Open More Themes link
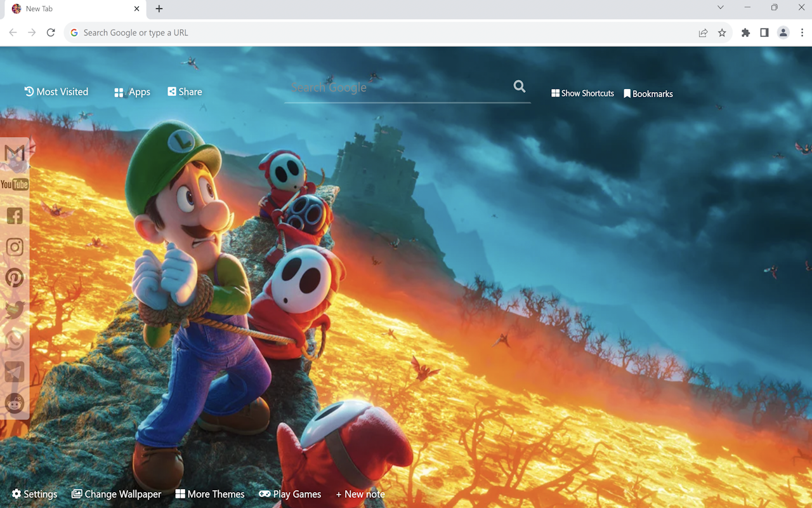Screen dimensions: 812x508 [x=210, y=494]
